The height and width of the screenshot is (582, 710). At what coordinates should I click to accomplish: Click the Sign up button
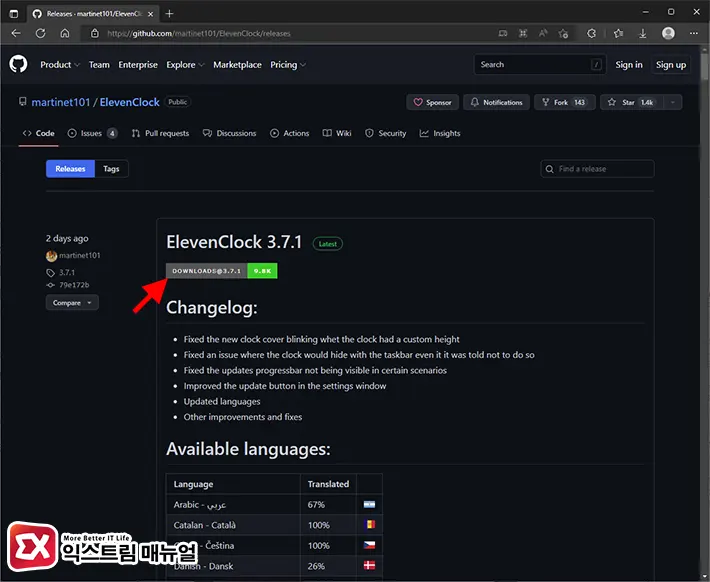point(671,65)
